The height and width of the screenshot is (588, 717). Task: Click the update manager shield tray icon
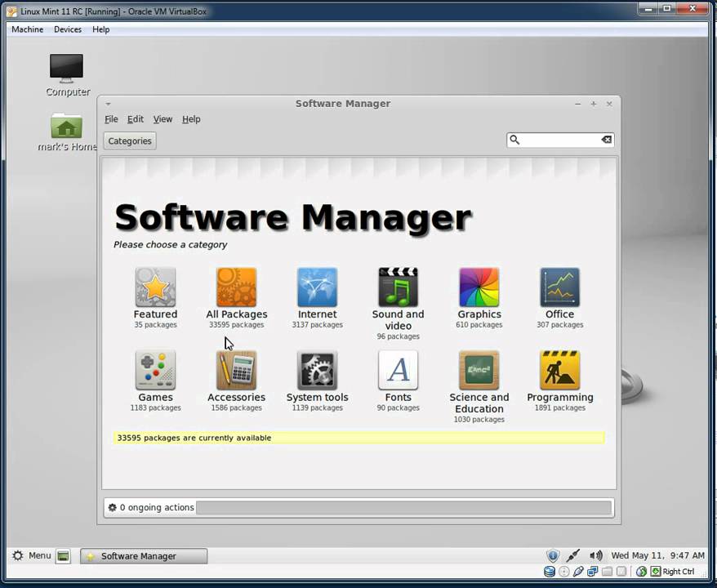coord(553,555)
